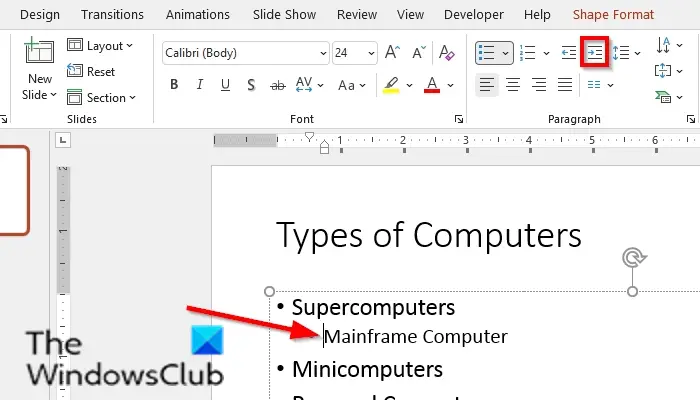Apply red font color
Screen dimensions: 700x400
432,84
